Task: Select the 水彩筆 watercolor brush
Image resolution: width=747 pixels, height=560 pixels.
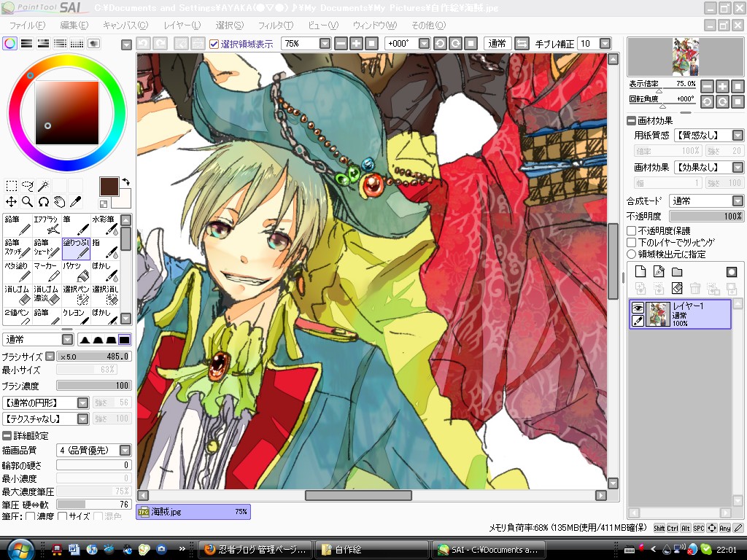Action: [105, 225]
